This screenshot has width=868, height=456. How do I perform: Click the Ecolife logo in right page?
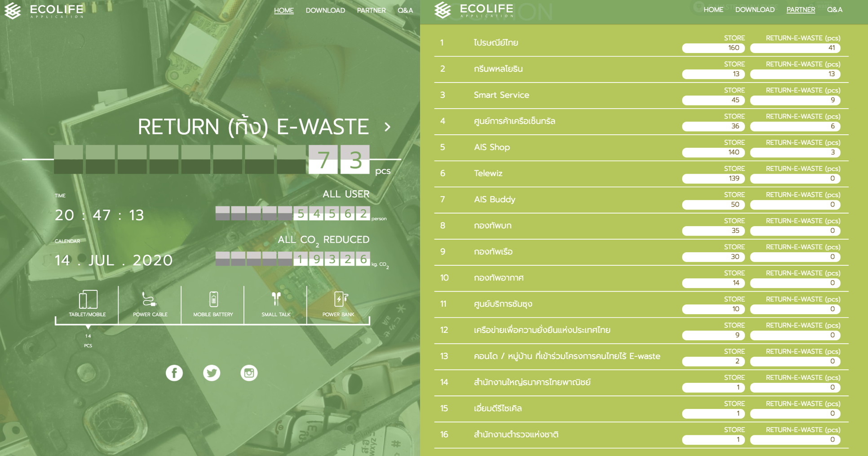(474, 10)
